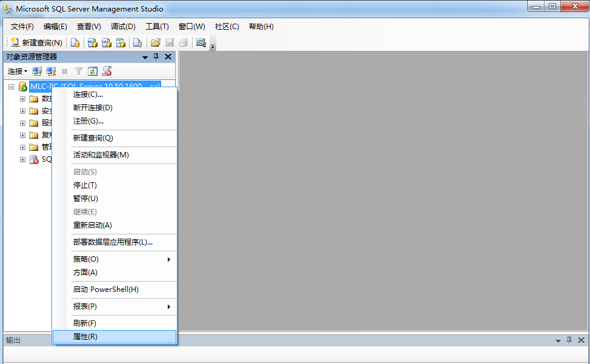Close the 输出 panel

click(581, 340)
